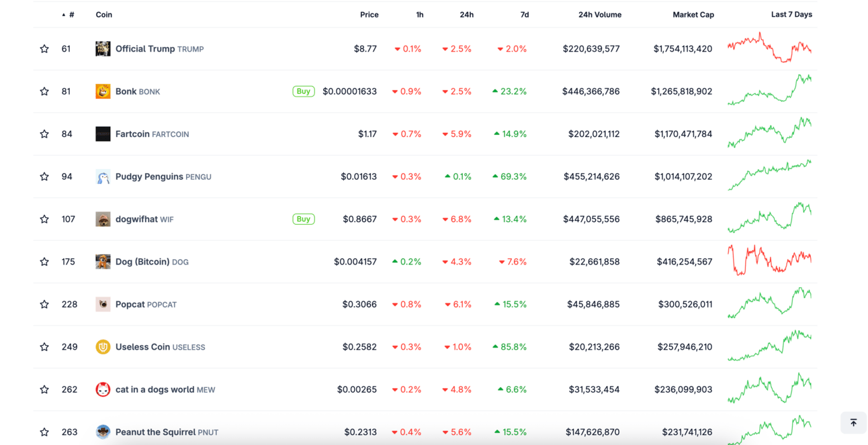Star Useless Coin as a favorite
868x445 pixels.
click(x=44, y=347)
